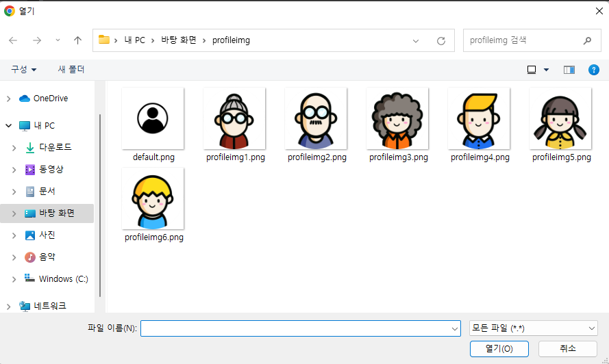This screenshot has width=609, height=364.
Task: Select the profileimg5.png pigtails girl avatar
Action: pyautogui.click(x=560, y=118)
